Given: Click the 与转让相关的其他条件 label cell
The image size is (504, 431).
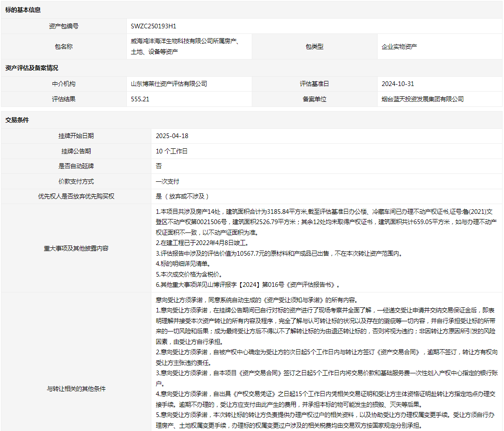Looking at the screenshot, I should click(76, 389).
